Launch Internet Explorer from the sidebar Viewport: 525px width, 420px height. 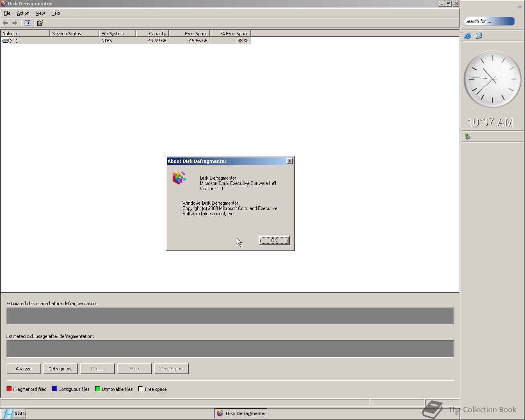tap(468, 36)
